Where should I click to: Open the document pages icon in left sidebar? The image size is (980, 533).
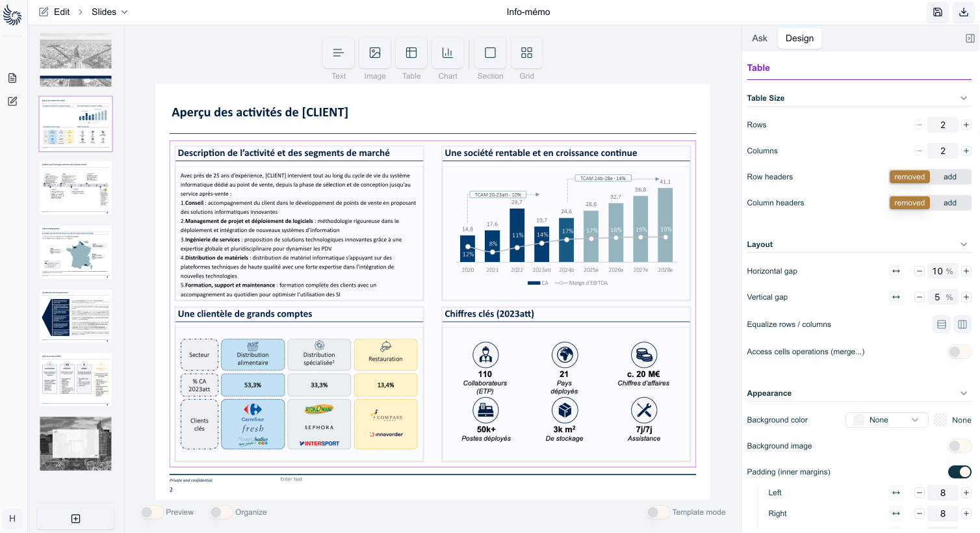tap(12, 77)
